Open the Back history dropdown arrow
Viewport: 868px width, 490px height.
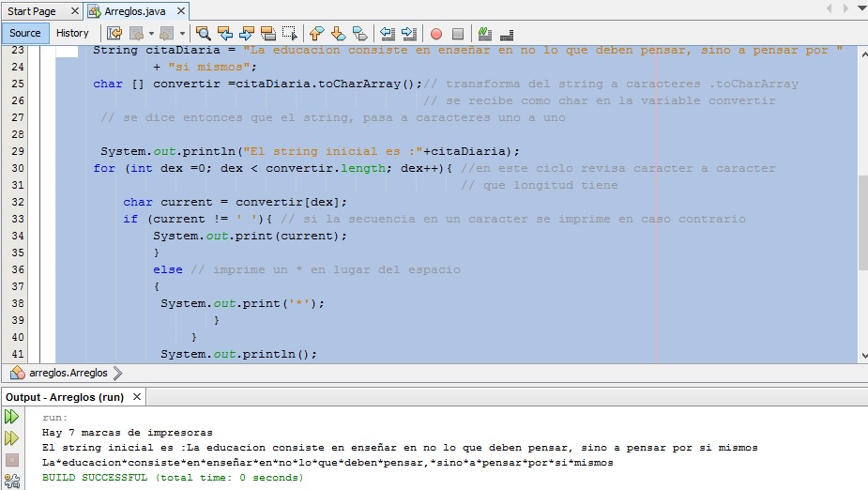click(150, 33)
